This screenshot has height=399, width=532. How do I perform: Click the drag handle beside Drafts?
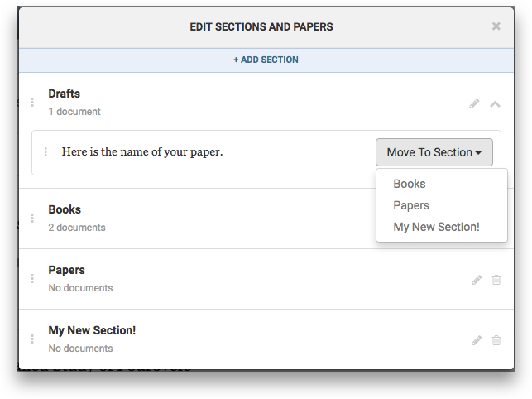coord(32,102)
